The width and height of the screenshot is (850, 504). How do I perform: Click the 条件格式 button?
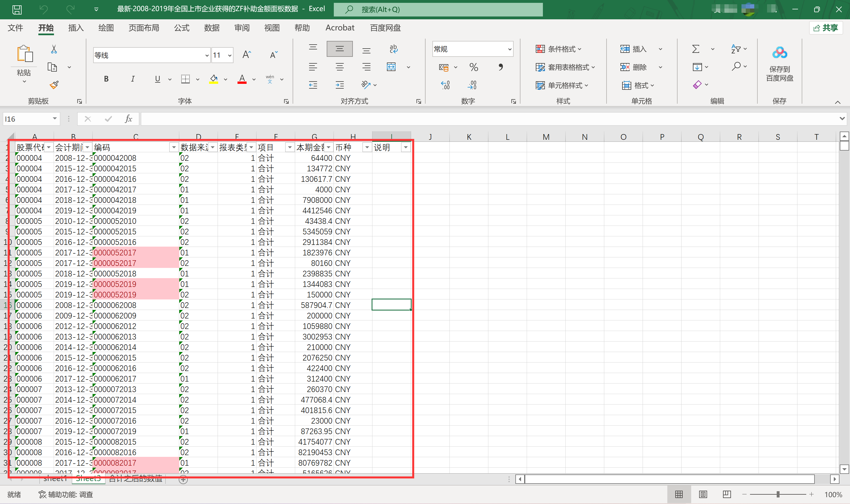point(559,49)
